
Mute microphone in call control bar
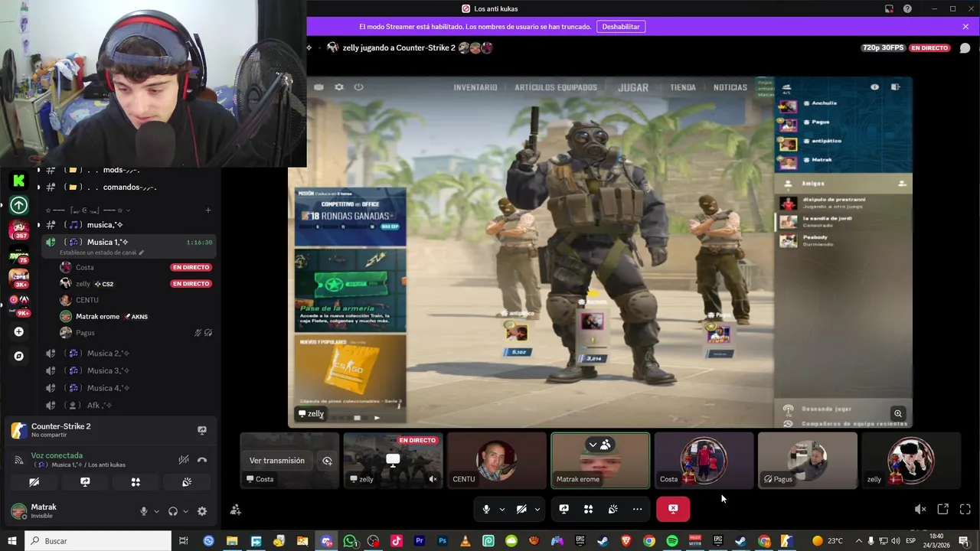(486, 509)
